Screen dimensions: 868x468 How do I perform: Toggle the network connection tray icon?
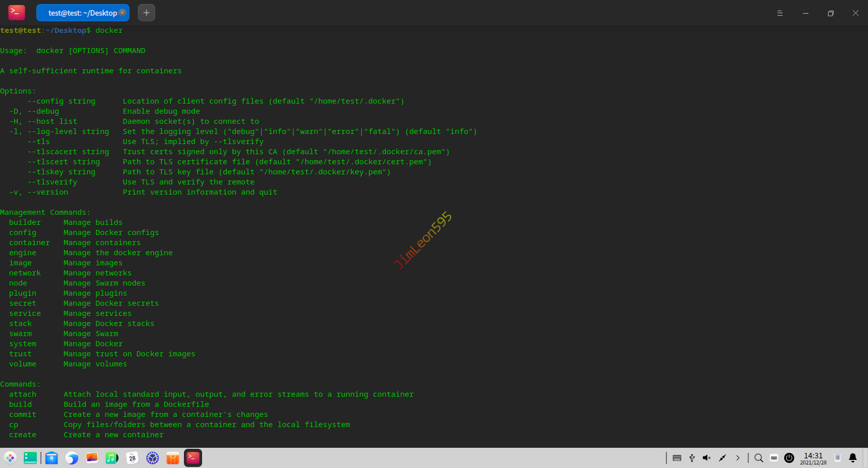(722, 458)
